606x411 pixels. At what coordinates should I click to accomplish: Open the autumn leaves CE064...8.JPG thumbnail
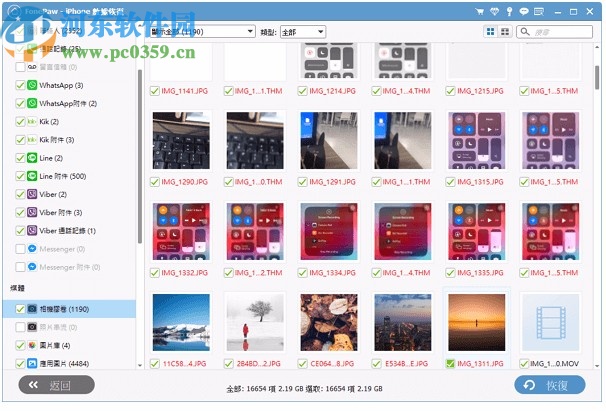pyautogui.click(x=329, y=322)
